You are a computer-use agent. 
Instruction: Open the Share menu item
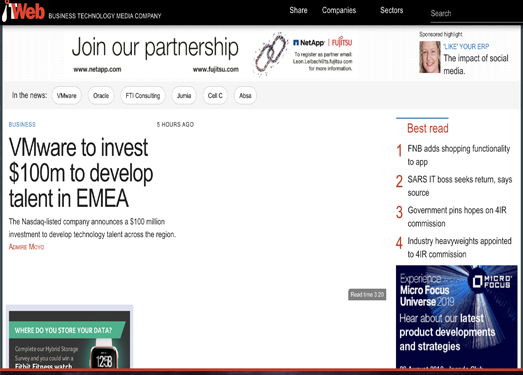click(298, 10)
